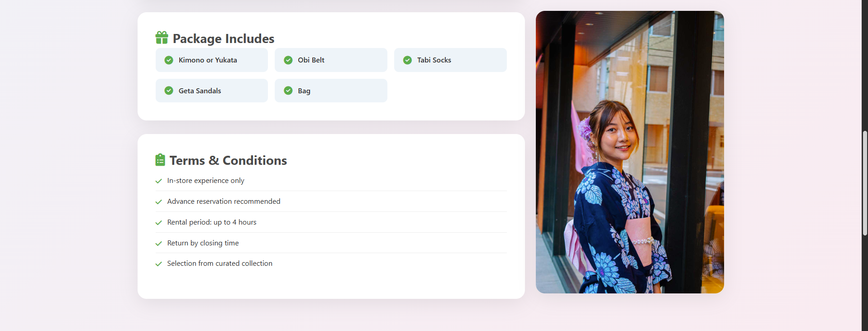Click the green check icon for Bag
The height and width of the screenshot is (331, 868).
tap(288, 91)
